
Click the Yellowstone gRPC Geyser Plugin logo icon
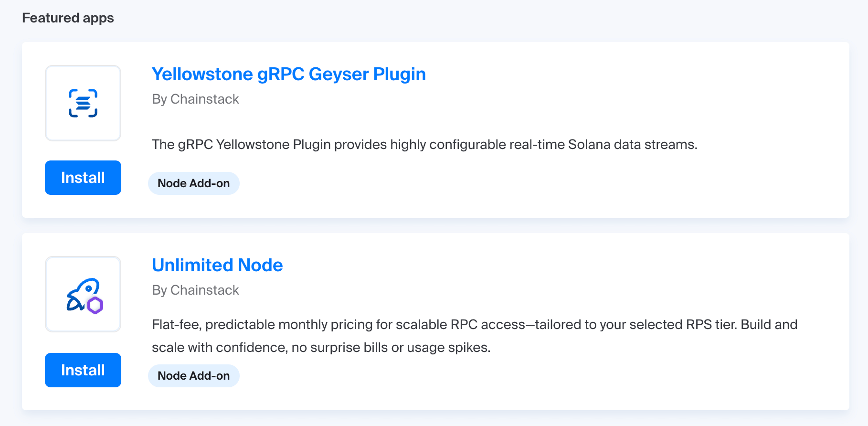click(x=83, y=103)
